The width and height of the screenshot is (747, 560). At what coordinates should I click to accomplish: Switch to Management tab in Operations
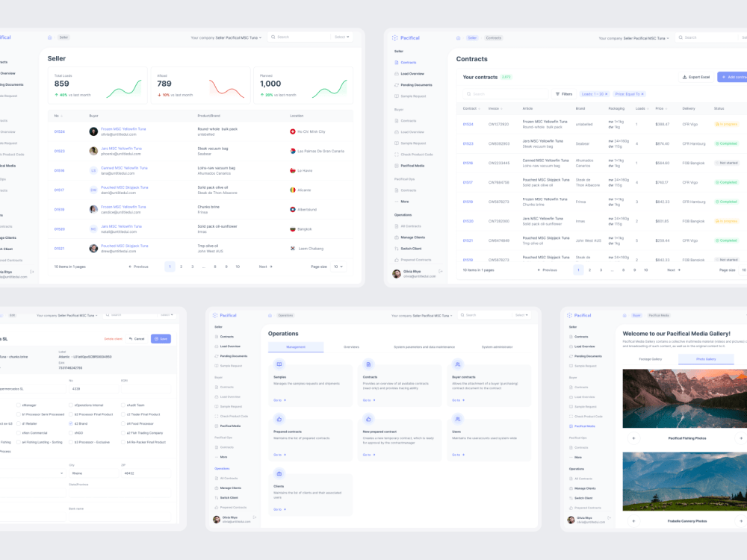point(296,347)
